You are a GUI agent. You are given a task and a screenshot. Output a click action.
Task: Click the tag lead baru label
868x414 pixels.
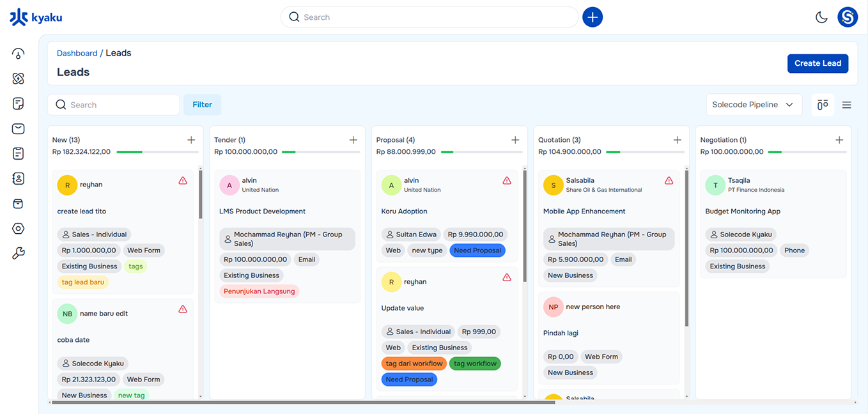[x=83, y=282]
